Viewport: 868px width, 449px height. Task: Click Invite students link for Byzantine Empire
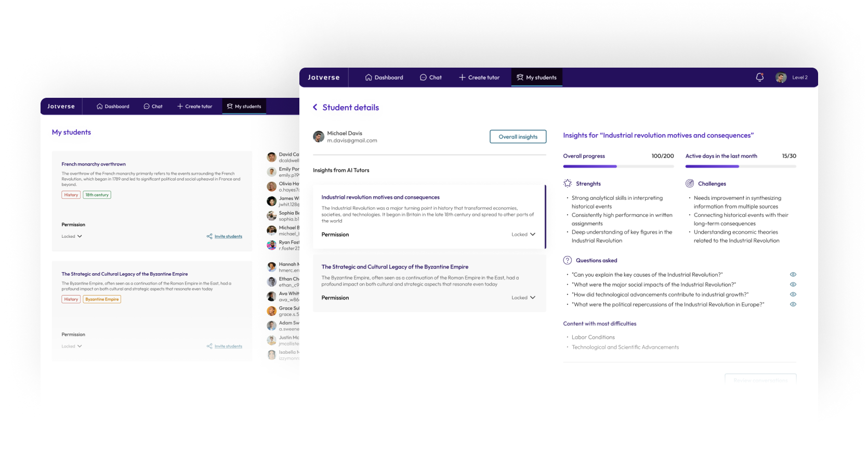228,347
